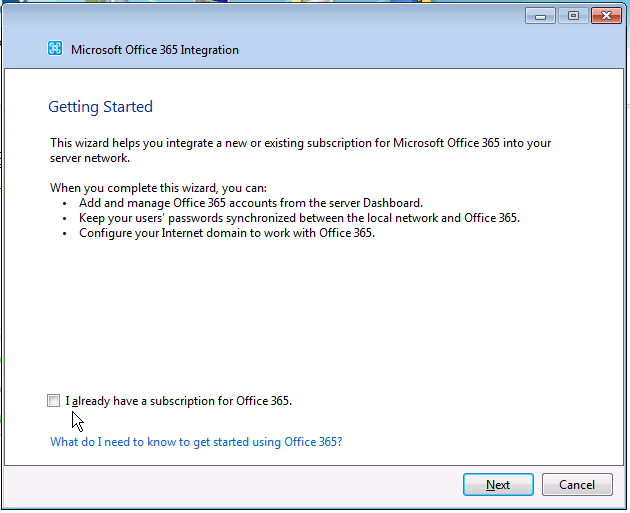630x513 pixels.
Task: Click the 'Microsoft Office 365 Integration' title text
Action: 155,50
